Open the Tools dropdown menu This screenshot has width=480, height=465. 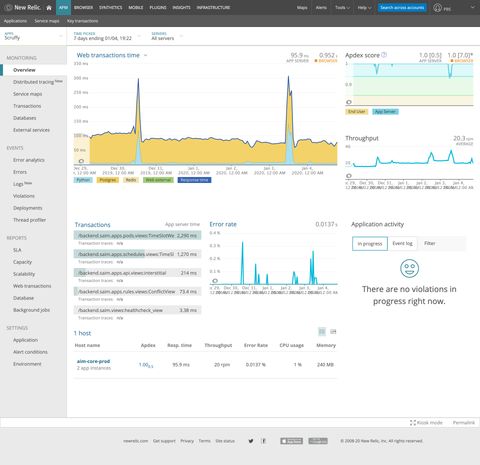tap(342, 7)
